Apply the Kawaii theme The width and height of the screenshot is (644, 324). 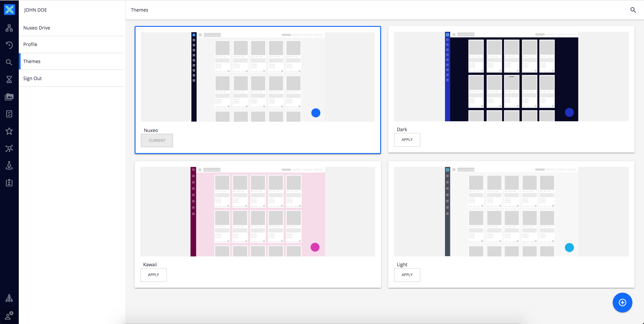153,275
